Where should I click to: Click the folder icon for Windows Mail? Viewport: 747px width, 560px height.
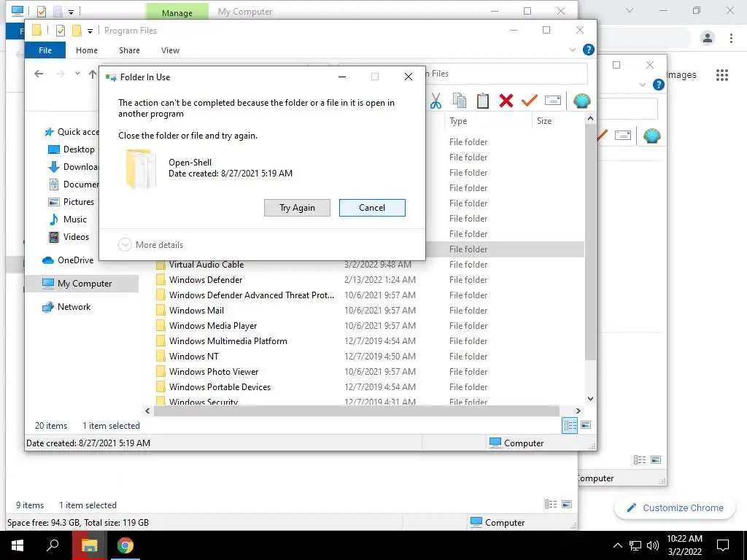pos(160,310)
